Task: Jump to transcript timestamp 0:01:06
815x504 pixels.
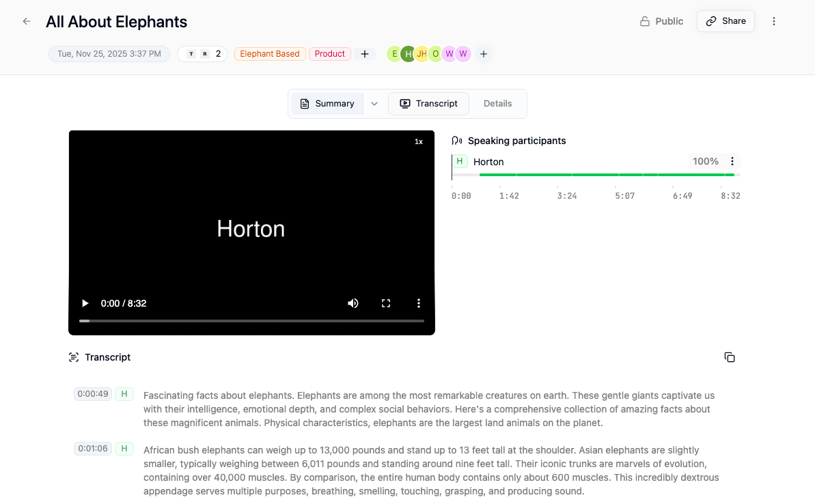Action: coord(93,449)
